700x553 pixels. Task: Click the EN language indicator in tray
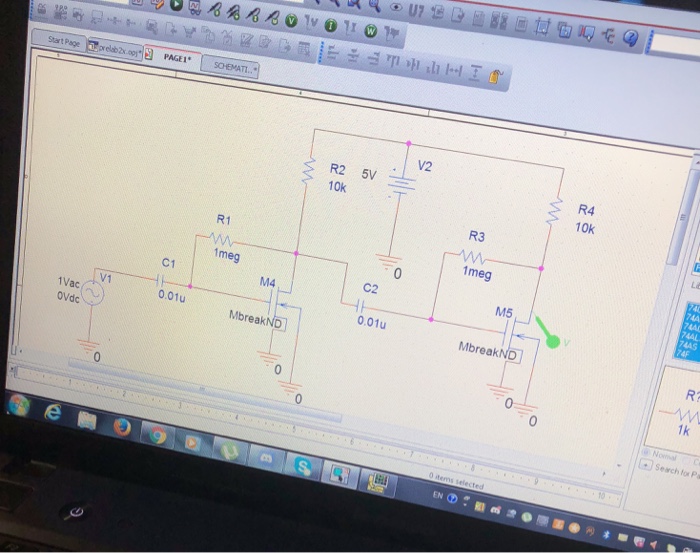click(x=438, y=495)
